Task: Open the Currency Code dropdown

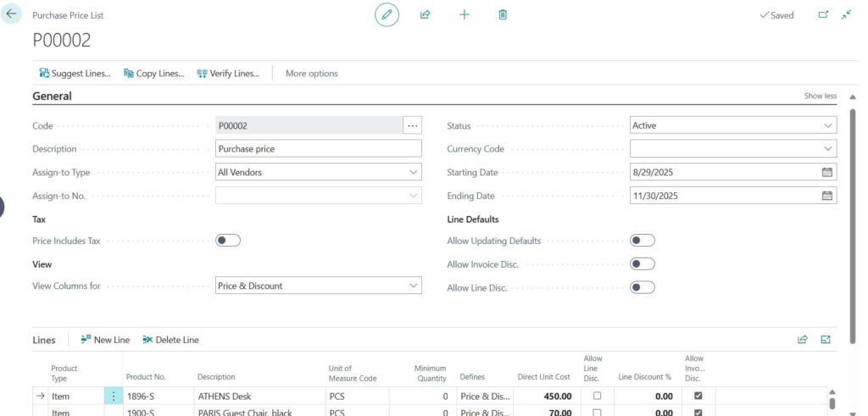Action: click(827, 149)
